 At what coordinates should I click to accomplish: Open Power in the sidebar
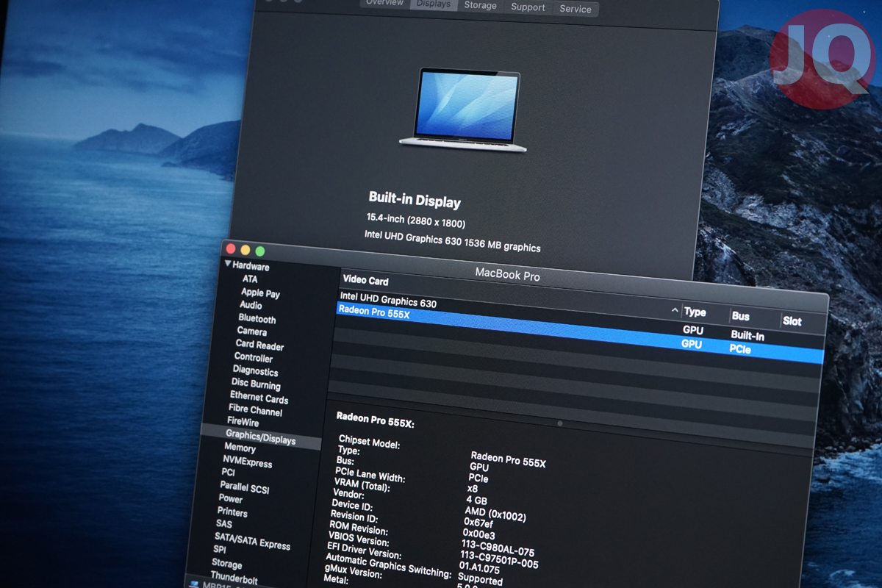[x=230, y=498]
